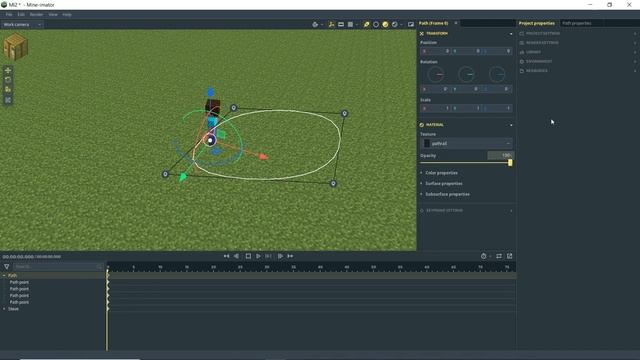
Task: Select the last Path point in timeline
Action: tap(19, 302)
